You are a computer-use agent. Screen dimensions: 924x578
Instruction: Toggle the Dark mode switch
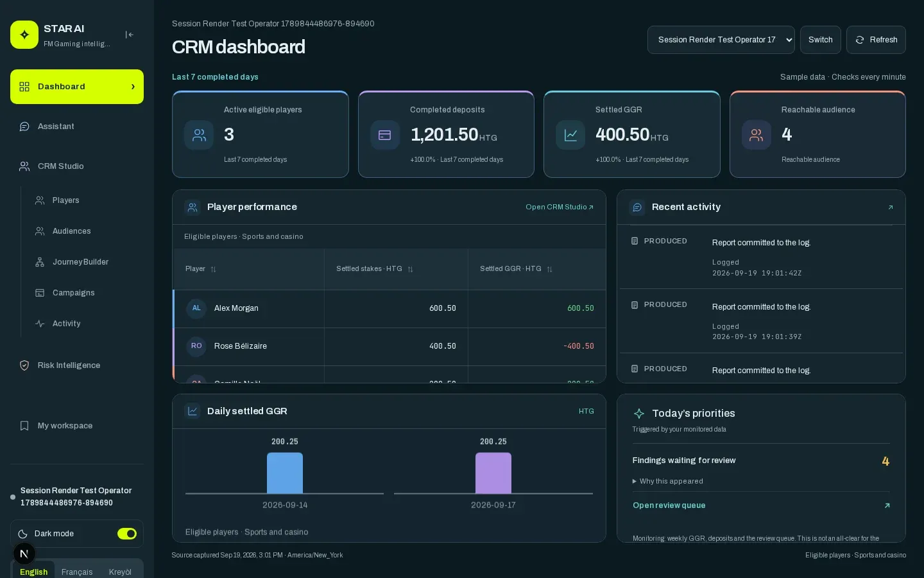(127, 534)
